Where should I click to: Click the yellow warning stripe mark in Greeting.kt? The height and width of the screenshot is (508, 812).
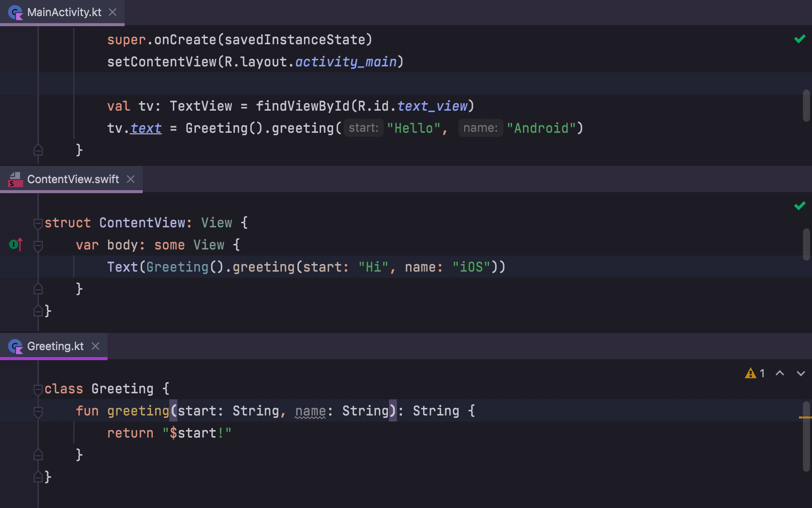(x=805, y=417)
